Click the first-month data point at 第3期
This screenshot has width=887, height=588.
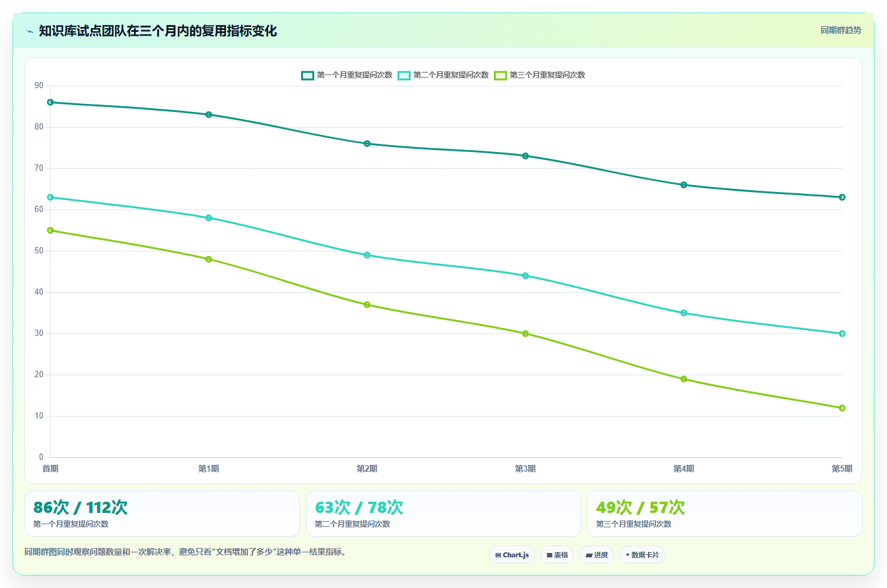tap(525, 156)
